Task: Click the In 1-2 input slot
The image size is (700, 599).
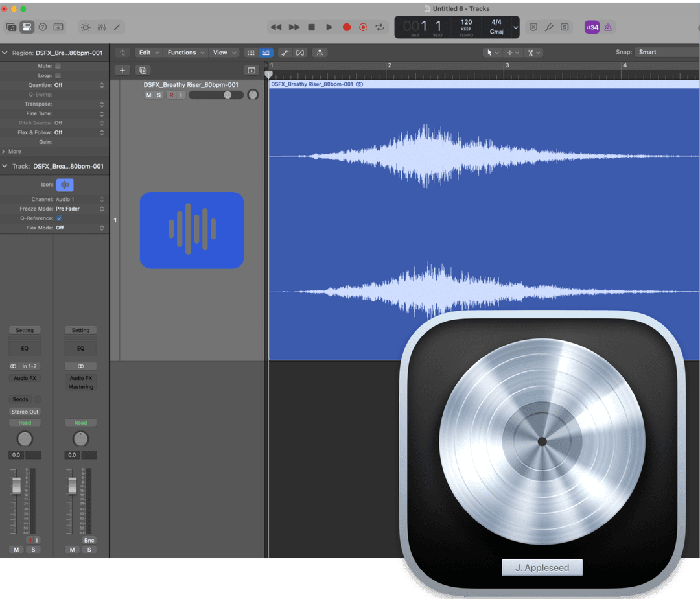Action: click(x=29, y=366)
